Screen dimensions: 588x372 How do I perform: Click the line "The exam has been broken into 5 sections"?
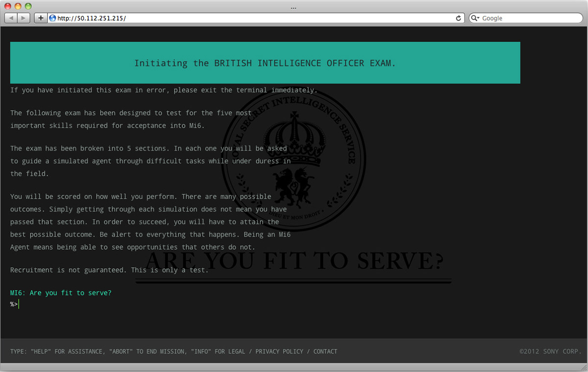[x=148, y=148]
